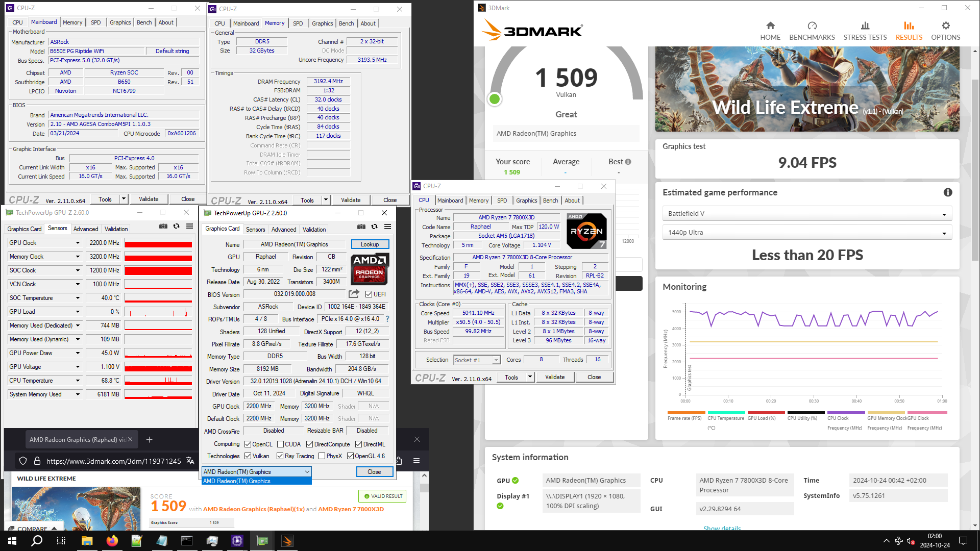
Task: Open the 3DMark Stress Tests section
Action: point(865,31)
